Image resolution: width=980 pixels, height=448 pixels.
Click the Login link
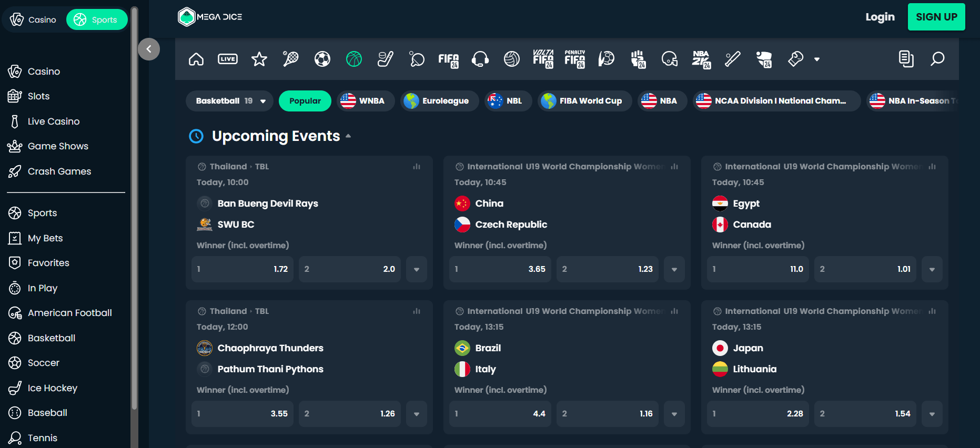click(x=880, y=17)
